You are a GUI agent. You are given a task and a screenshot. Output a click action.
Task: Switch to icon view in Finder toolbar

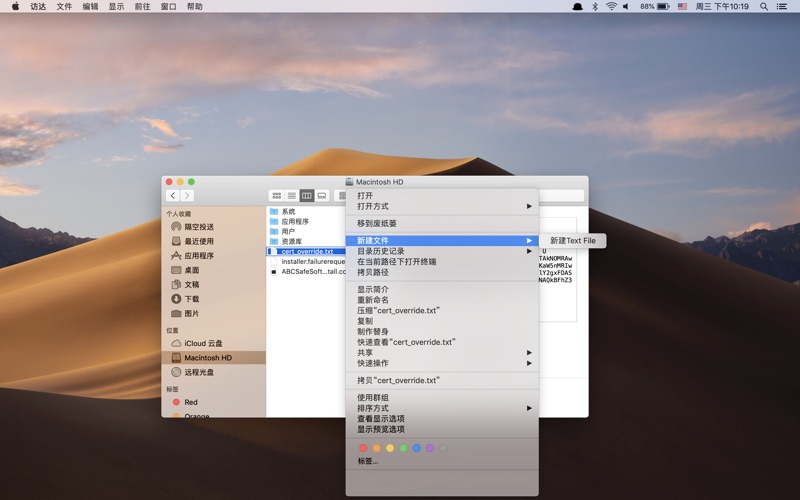(276, 196)
